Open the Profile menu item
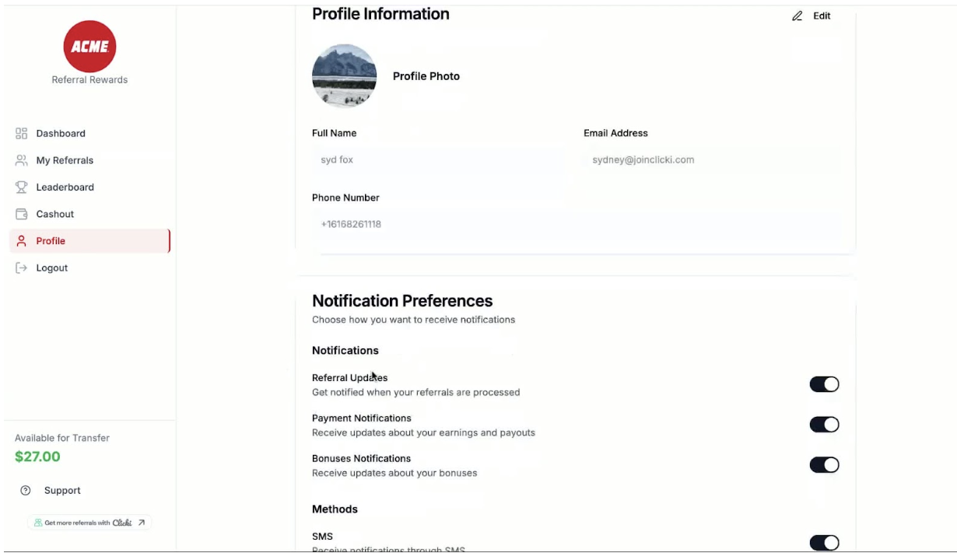Screen dimensions: 957x560 click(51, 241)
